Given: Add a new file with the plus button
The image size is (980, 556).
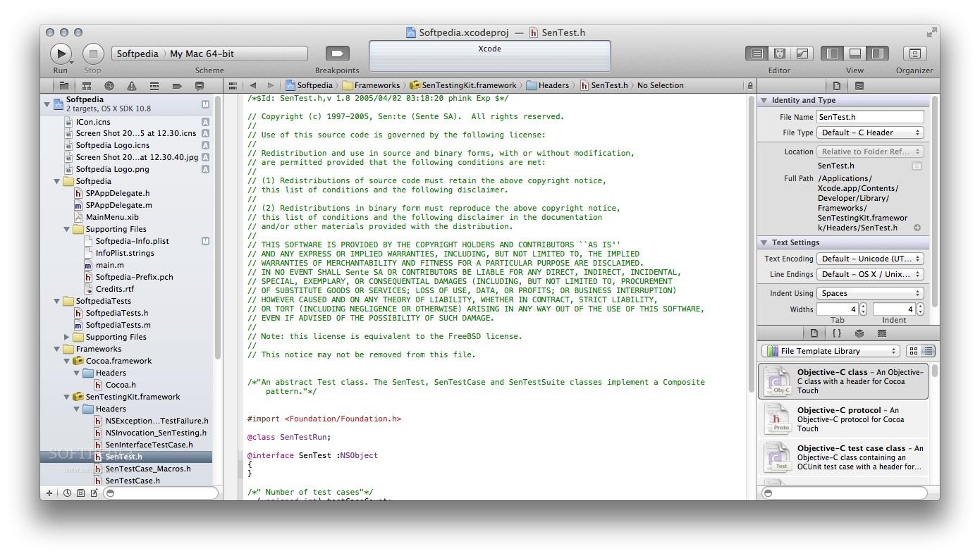Looking at the screenshot, I should (49, 493).
